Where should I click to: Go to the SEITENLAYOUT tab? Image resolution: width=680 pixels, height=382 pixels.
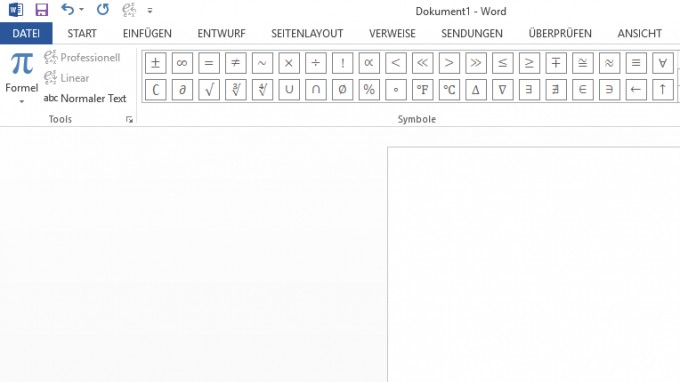click(307, 33)
